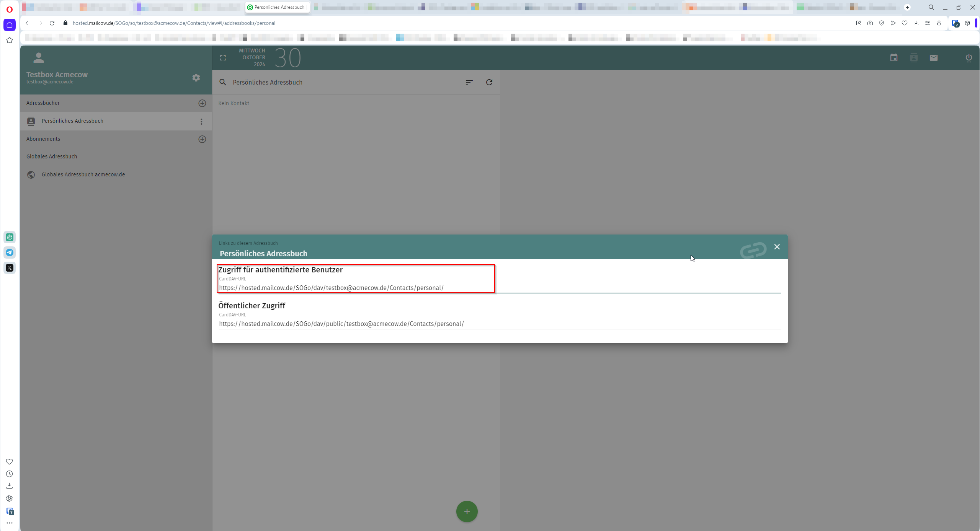980x531 pixels.
Task: Switch to the Mail module
Action: [933, 57]
